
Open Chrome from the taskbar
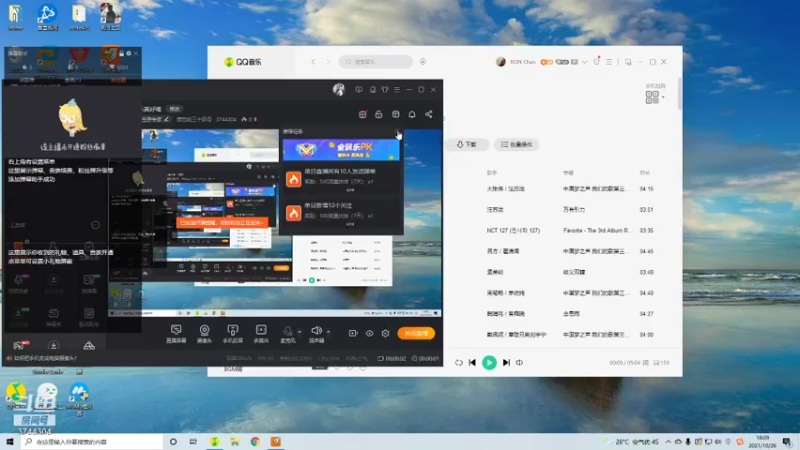tap(255, 442)
